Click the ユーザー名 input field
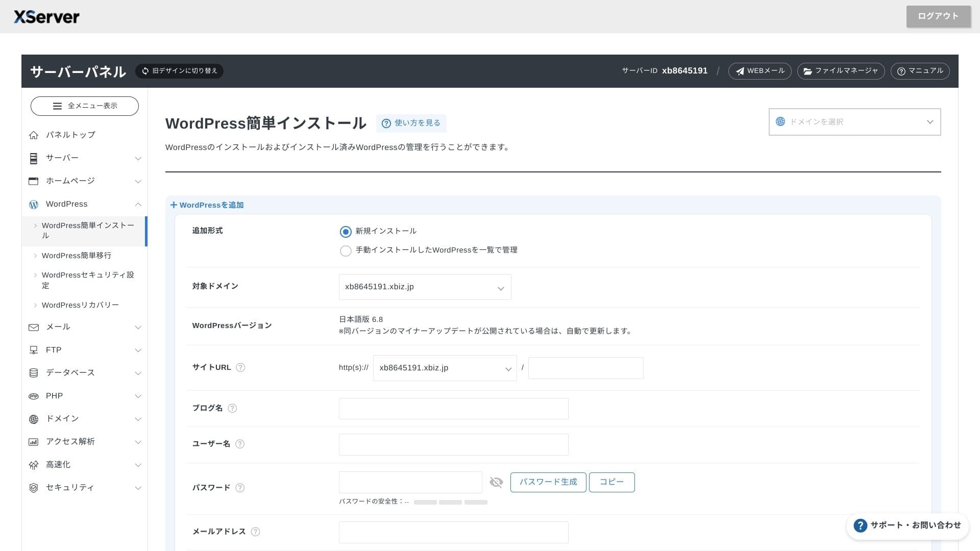980x551 pixels. pos(453,444)
